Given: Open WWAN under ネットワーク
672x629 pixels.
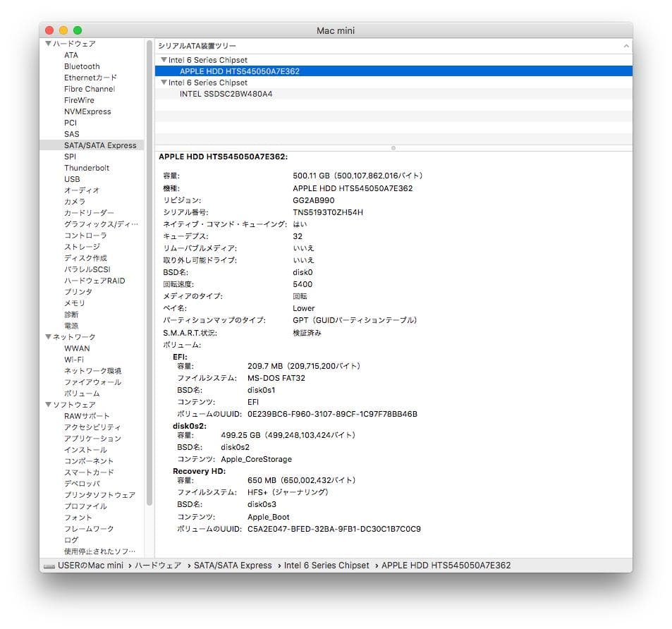Looking at the screenshot, I should coord(77,348).
